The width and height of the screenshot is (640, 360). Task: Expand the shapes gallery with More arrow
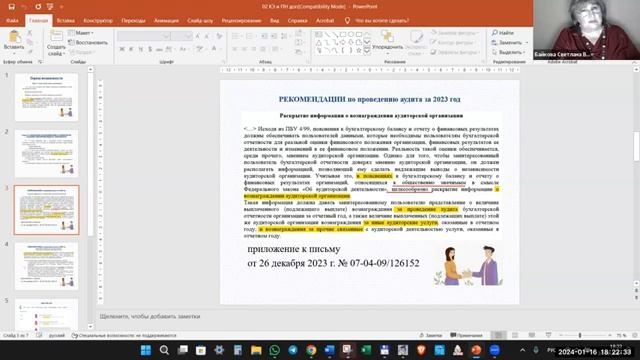tap(367, 51)
